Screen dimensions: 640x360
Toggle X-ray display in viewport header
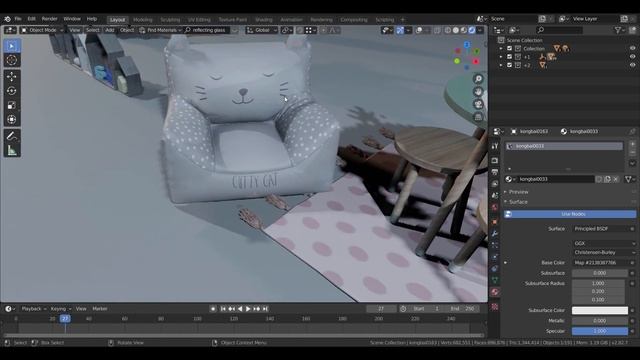437,30
